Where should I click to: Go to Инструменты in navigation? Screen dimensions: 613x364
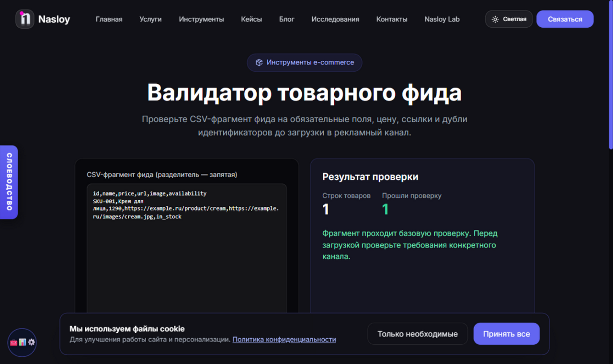click(x=201, y=19)
